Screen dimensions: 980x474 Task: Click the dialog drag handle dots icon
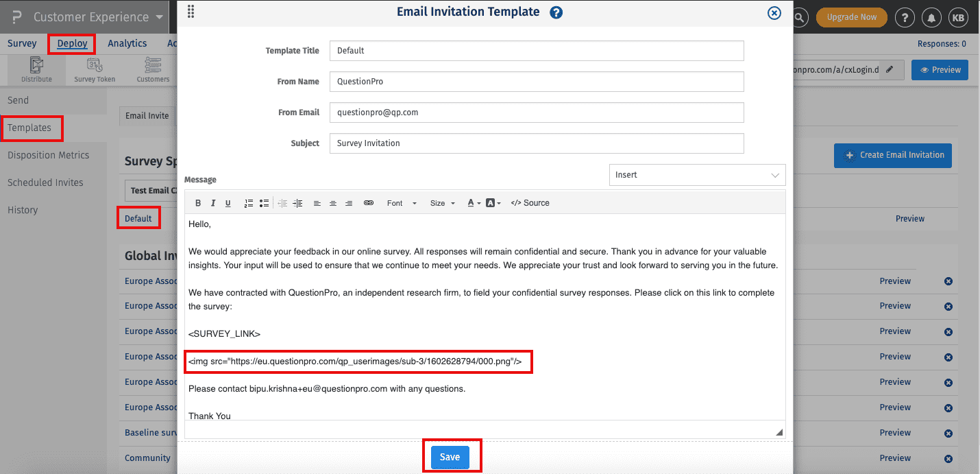pos(191,12)
